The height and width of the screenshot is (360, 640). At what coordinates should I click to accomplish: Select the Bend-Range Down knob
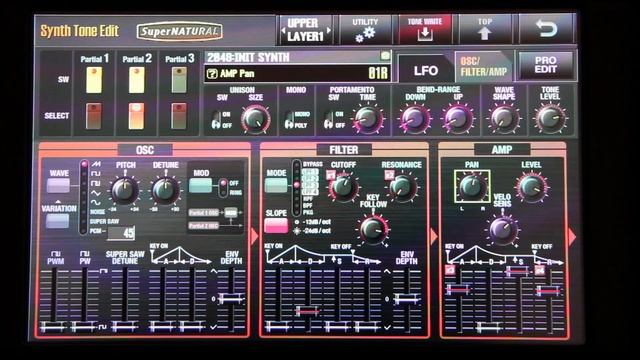coord(415,119)
